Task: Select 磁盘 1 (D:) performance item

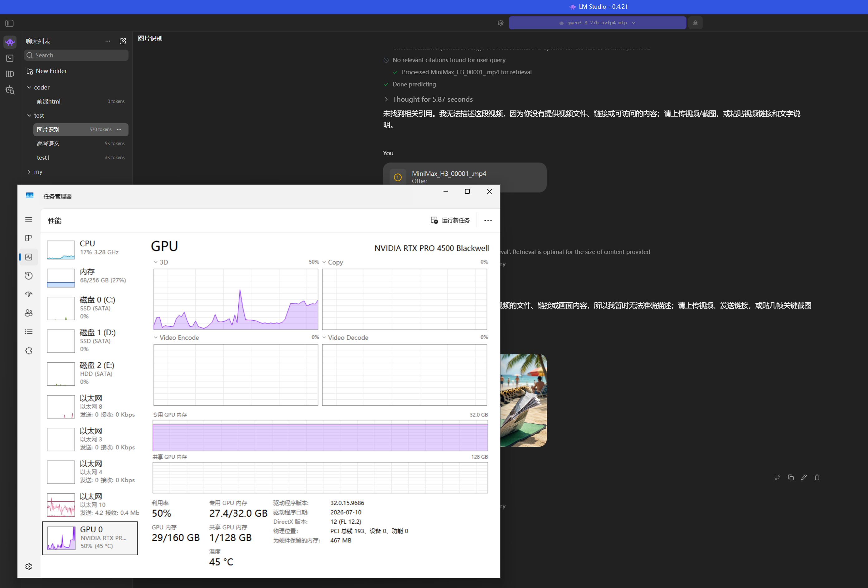Action: click(x=90, y=341)
